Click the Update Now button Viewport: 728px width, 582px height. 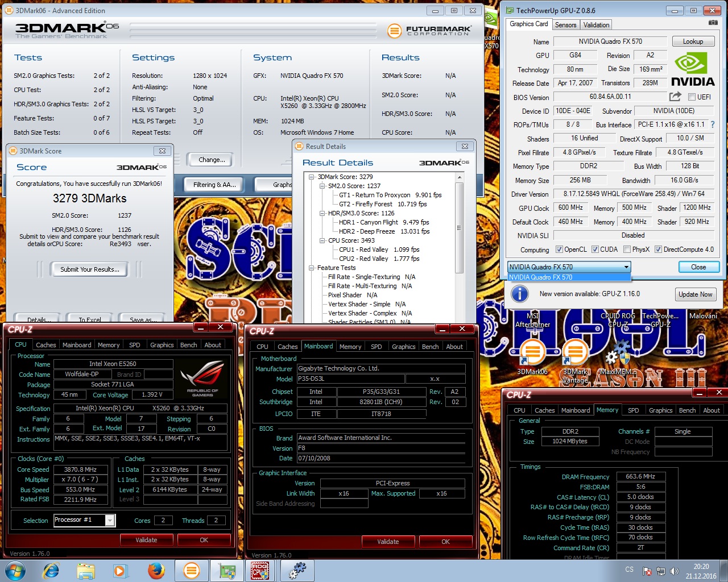pos(695,294)
